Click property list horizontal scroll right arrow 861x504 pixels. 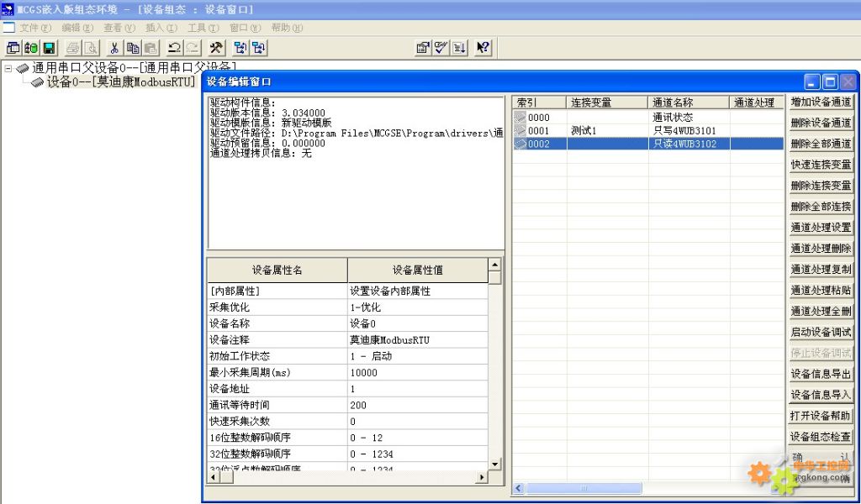[x=482, y=477]
